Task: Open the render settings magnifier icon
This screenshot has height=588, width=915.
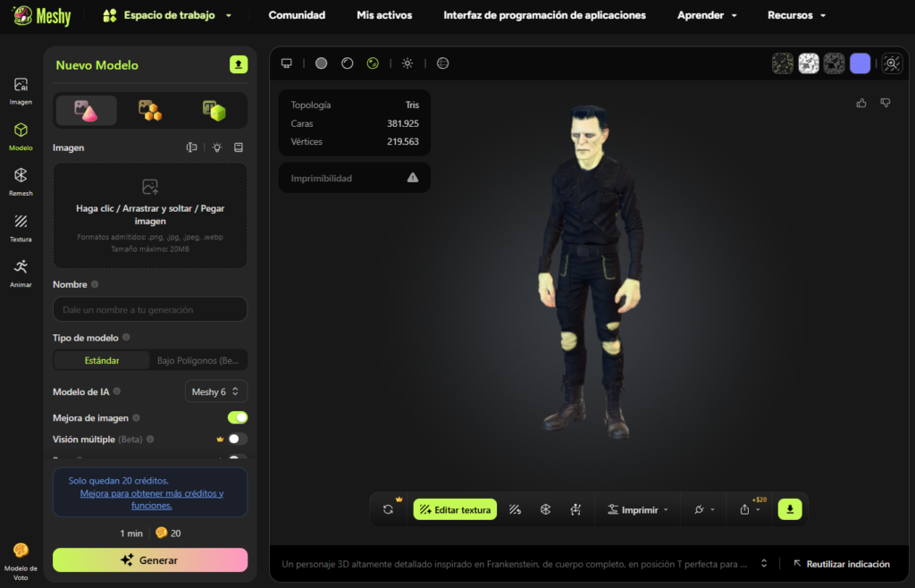Action: coord(890,63)
